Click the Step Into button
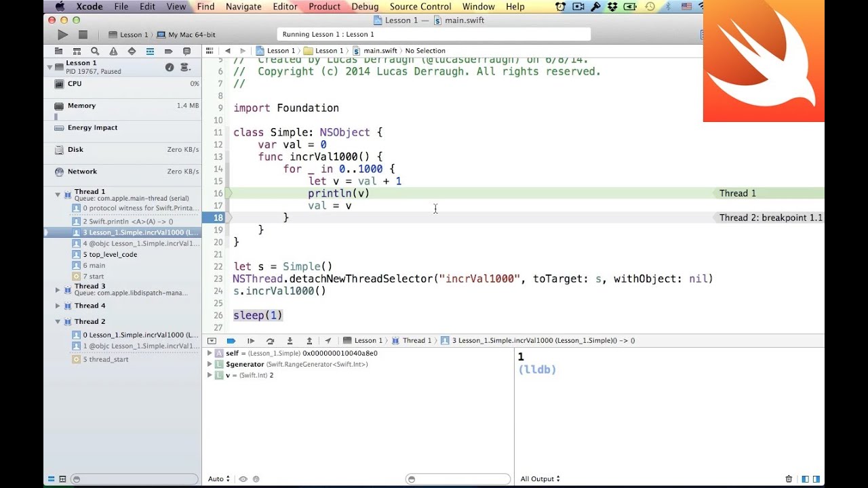Viewport: 868px width, 488px height. coord(290,341)
